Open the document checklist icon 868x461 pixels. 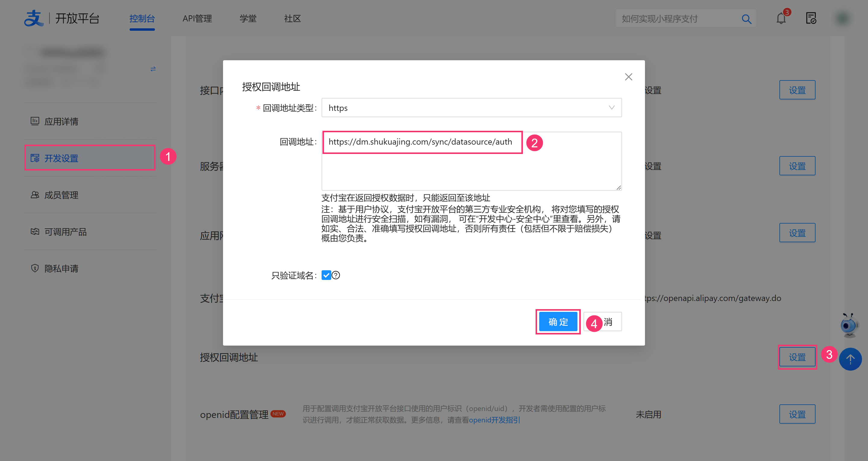[x=811, y=18]
